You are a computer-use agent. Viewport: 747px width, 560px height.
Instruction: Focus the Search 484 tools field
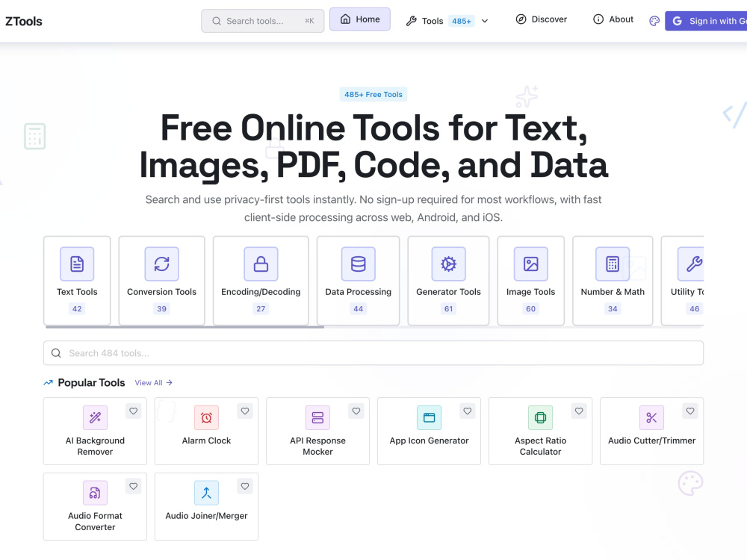373,353
